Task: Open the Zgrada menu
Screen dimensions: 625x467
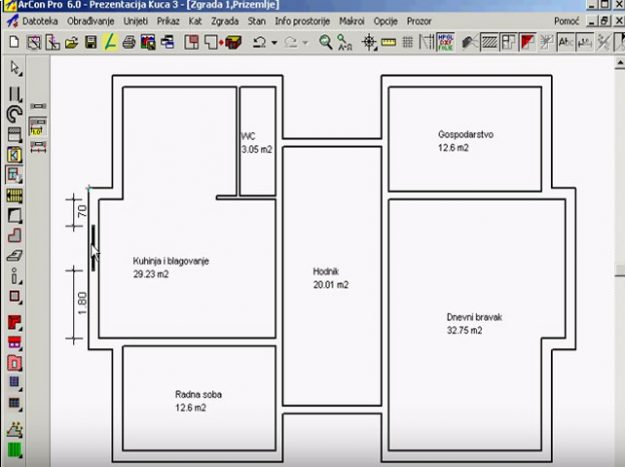Action: click(x=225, y=20)
